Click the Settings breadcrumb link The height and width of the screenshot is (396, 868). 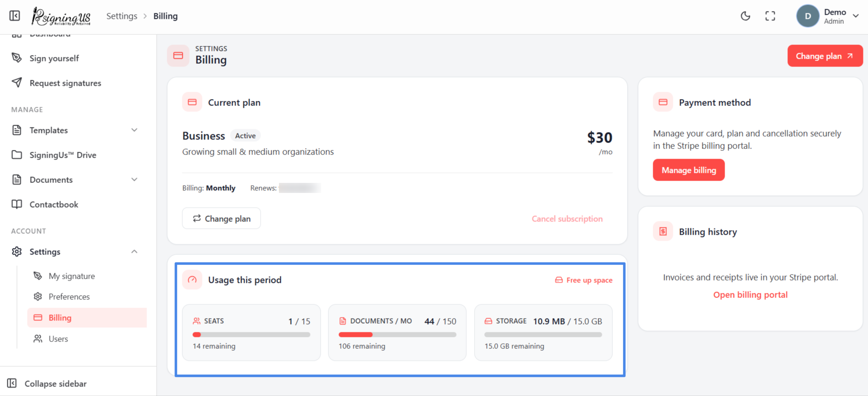click(122, 16)
